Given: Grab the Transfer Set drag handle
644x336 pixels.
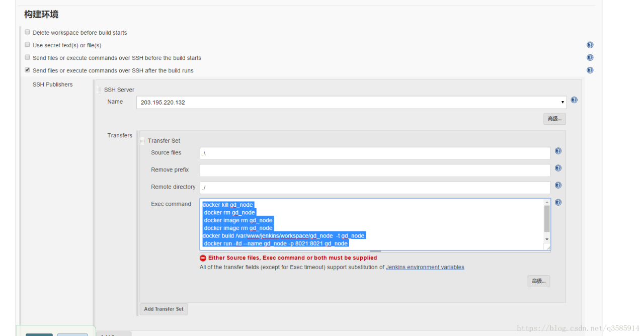Looking at the screenshot, I should click(142, 141).
